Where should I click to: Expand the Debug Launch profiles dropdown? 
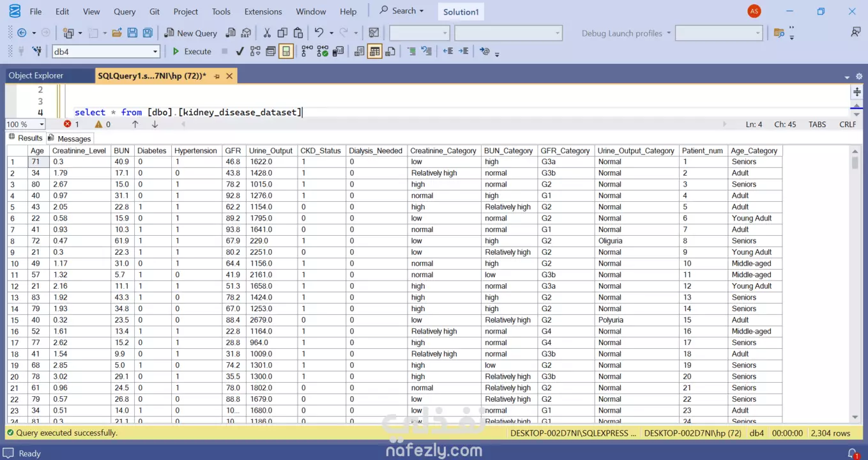pos(669,33)
